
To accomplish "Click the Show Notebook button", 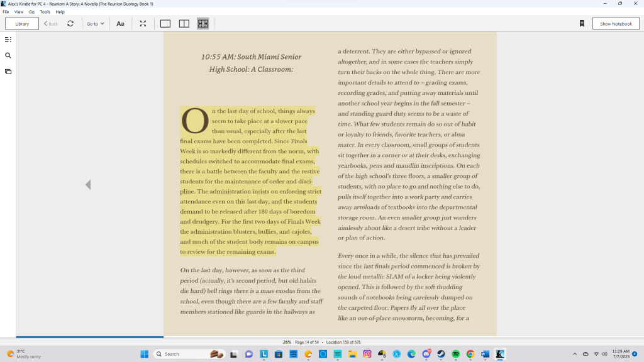I will coord(616,24).
